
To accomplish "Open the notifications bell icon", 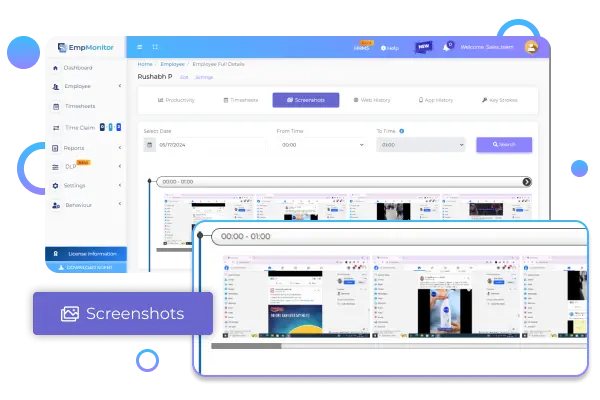I will coord(447,46).
